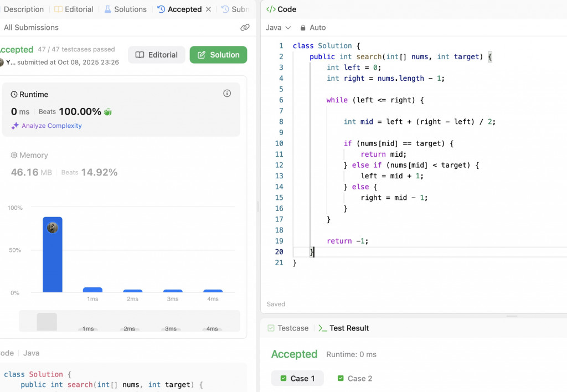The image size is (567, 392).
Task: Click 'left = mid + 1;' code line
Action: pos(392,176)
